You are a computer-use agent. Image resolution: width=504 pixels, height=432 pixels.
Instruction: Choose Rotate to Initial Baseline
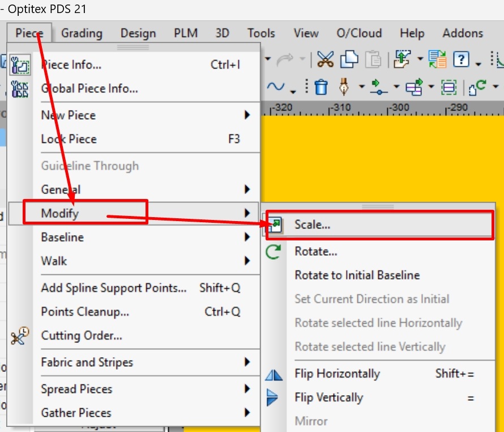357,276
